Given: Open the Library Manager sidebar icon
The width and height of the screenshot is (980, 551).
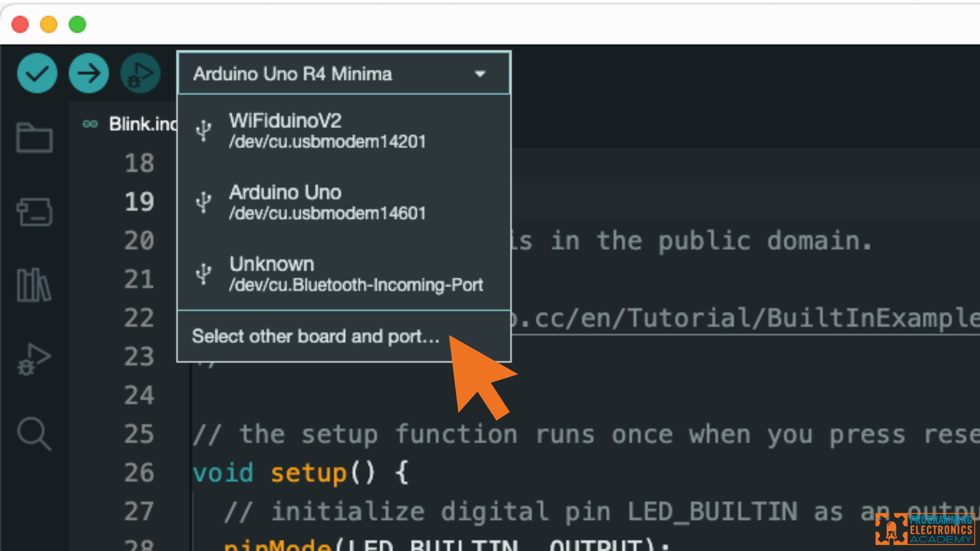Looking at the screenshot, I should [x=34, y=285].
